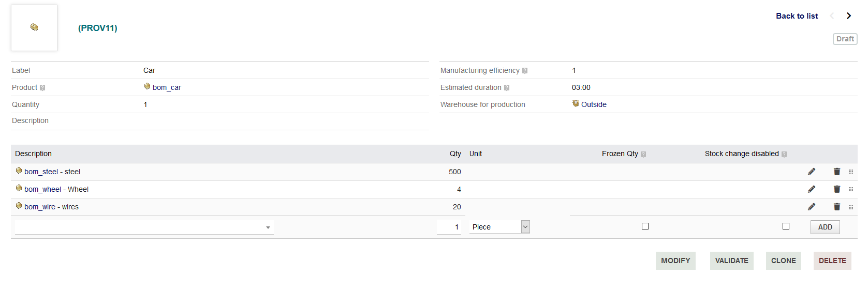
Task: Edit the bom_steel line with pencil icon
Action: (812, 172)
